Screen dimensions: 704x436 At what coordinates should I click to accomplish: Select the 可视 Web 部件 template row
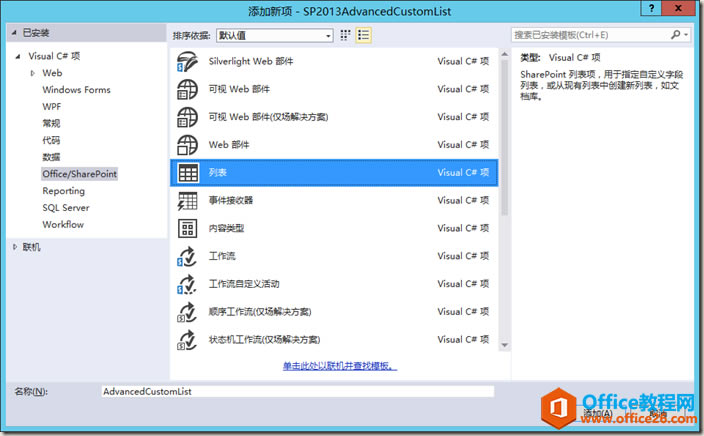pyautogui.click(x=334, y=89)
